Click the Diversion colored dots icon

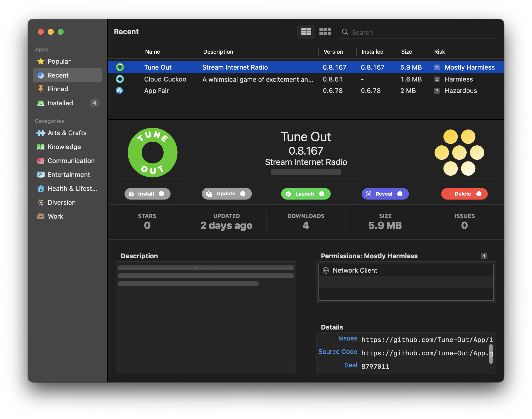tap(41, 203)
